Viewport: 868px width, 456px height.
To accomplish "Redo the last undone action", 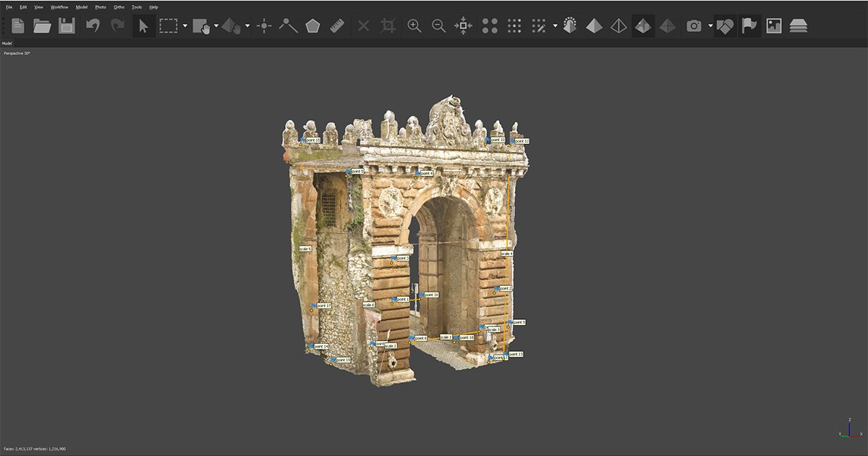I will (117, 26).
